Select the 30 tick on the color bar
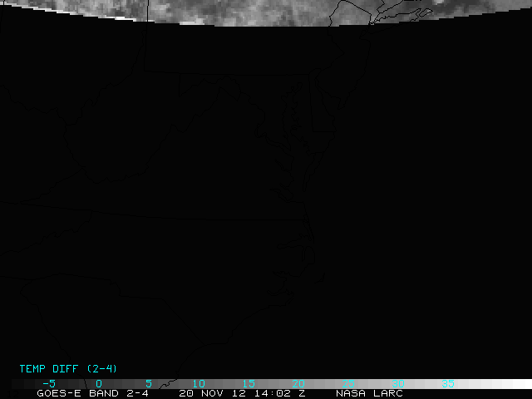 coord(397,384)
